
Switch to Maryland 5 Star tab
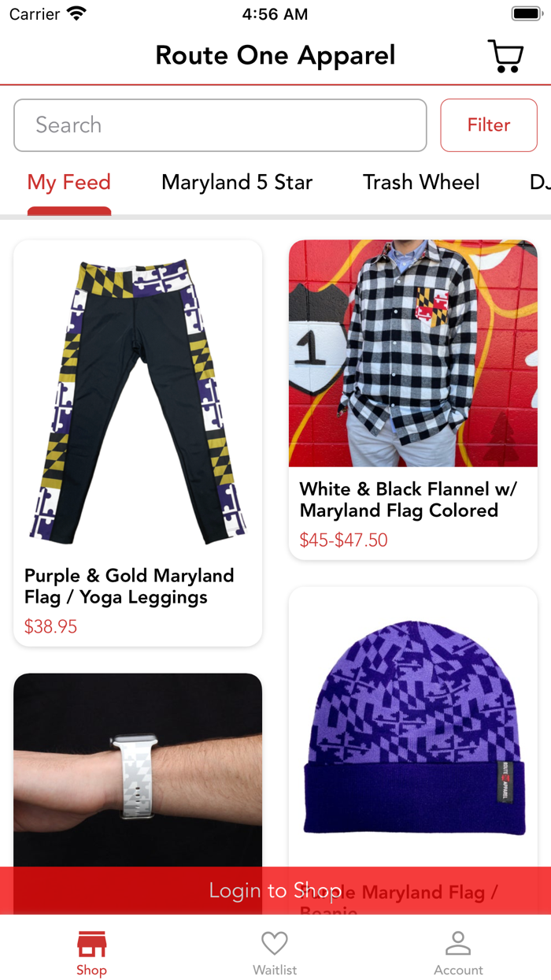coord(237,182)
